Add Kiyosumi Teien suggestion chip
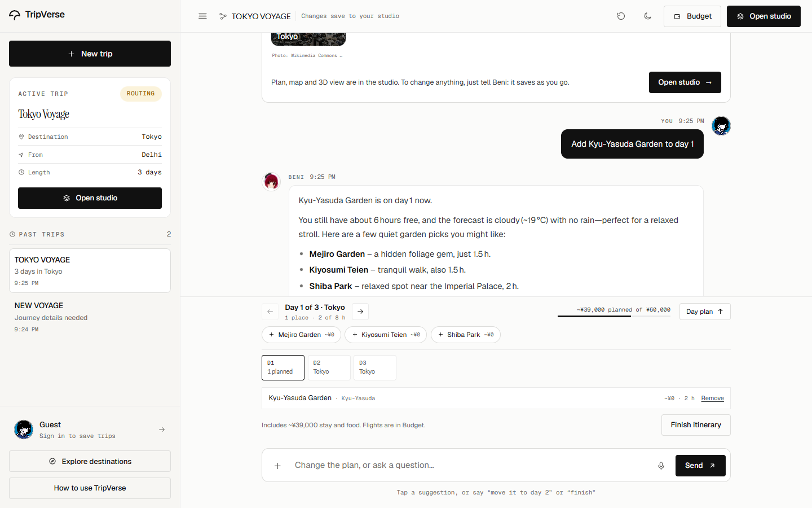 click(386, 335)
